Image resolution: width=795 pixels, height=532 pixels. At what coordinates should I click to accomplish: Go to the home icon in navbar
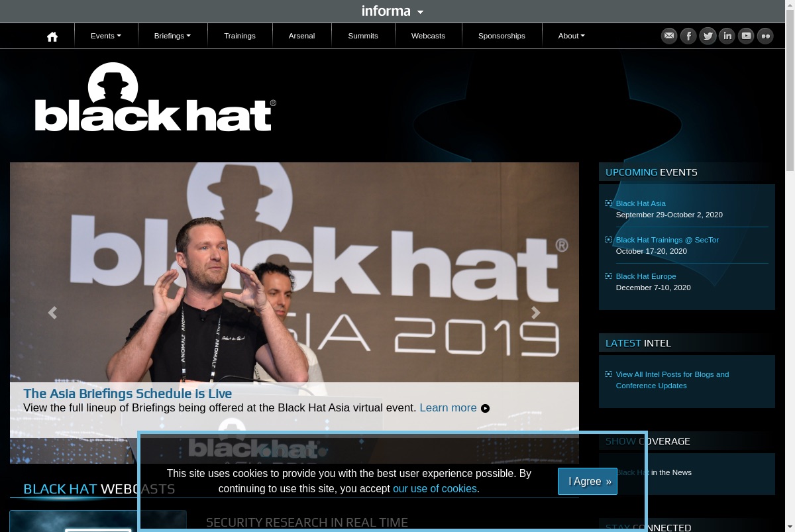click(52, 36)
